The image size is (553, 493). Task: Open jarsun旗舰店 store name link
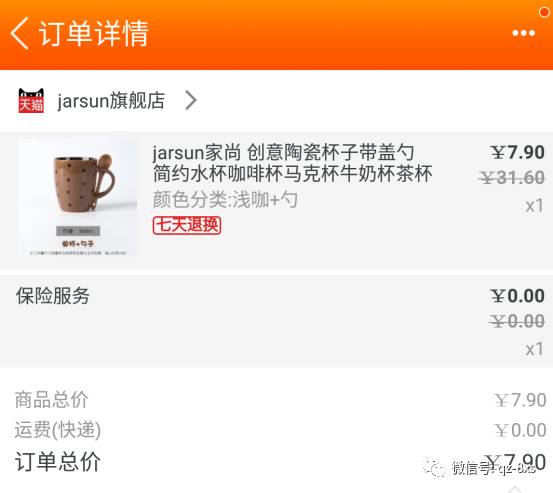111,101
